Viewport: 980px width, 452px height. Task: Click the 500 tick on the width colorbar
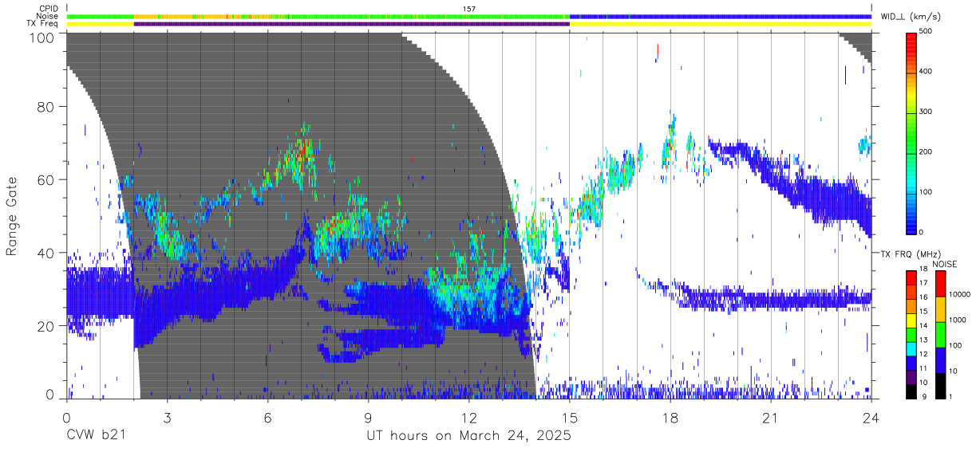pyautogui.click(x=927, y=31)
